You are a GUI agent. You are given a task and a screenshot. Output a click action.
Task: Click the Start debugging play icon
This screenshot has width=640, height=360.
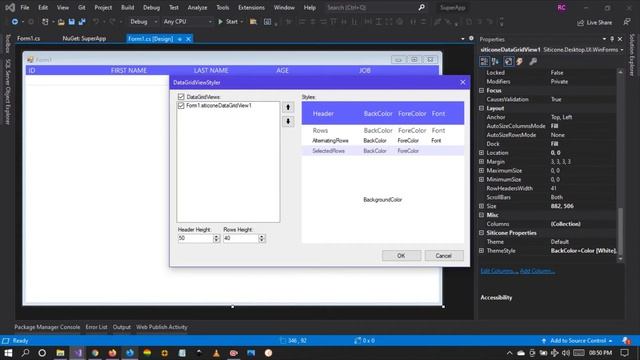[x=220, y=22]
